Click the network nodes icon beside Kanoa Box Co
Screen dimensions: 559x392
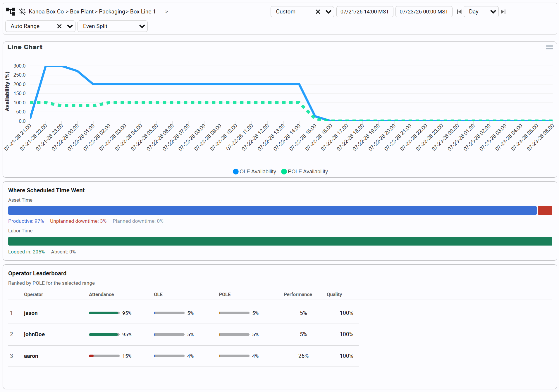click(22, 12)
